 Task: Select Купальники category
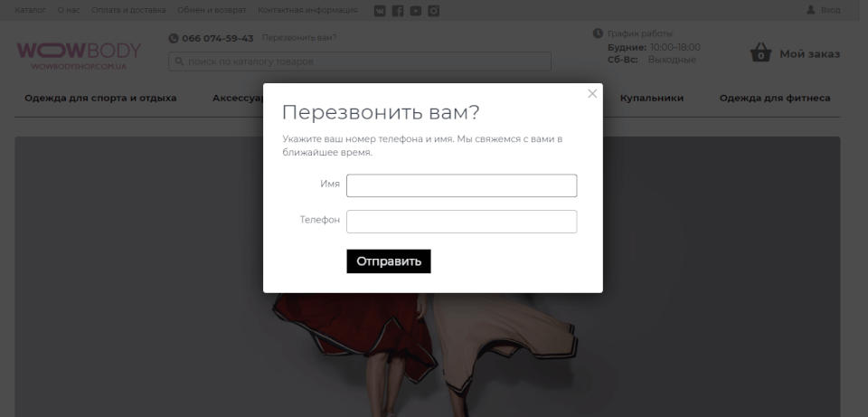[x=652, y=98]
